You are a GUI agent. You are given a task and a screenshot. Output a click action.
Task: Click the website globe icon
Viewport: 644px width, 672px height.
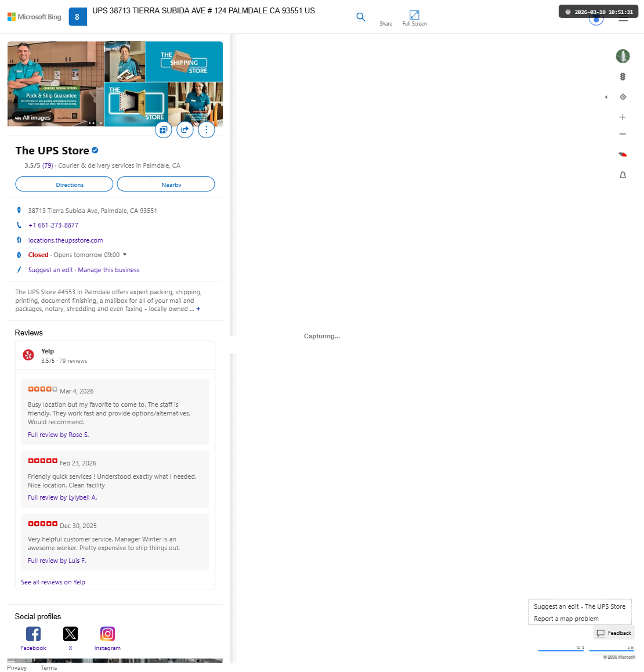(x=19, y=240)
